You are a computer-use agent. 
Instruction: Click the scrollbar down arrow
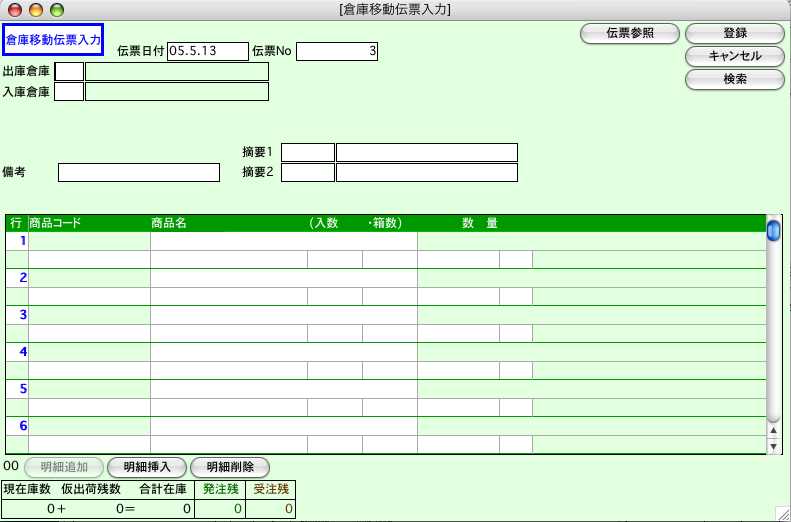[773, 445]
